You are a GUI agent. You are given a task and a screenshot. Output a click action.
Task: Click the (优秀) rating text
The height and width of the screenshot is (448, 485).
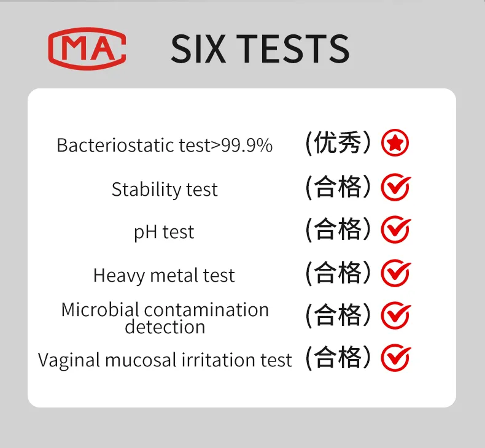[x=338, y=142]
